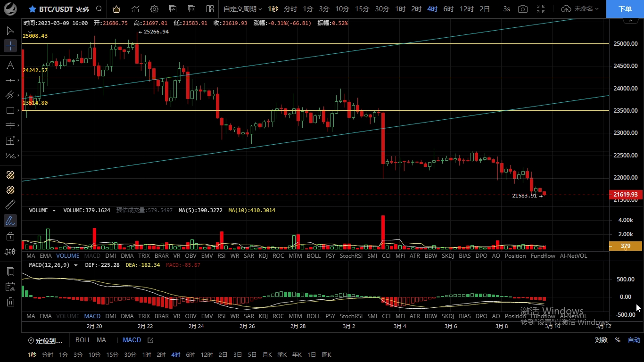Select the text annotation tool
The image size is (644, 362).
(x=10, y=65)
